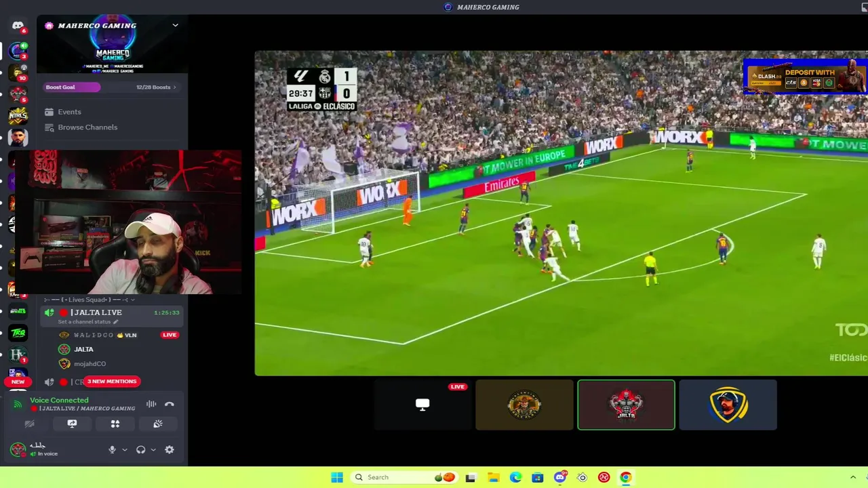Viewport: 868px width, 488px height.
Task: Open the server icon with 5 badge
Action: (18, 94)
